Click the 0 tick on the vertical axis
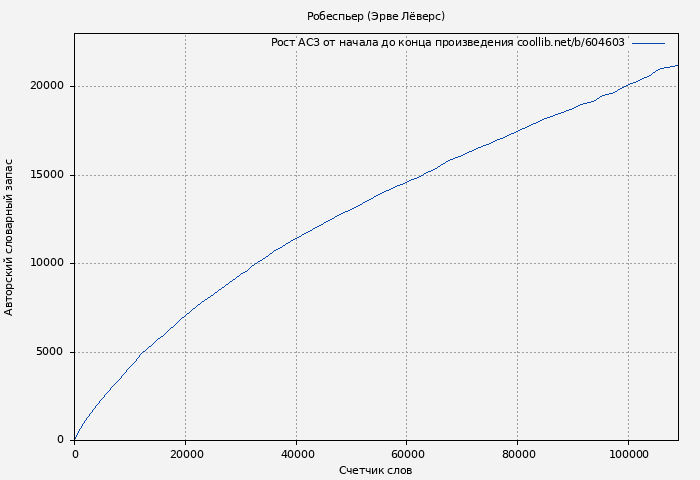 pos(62,440)
